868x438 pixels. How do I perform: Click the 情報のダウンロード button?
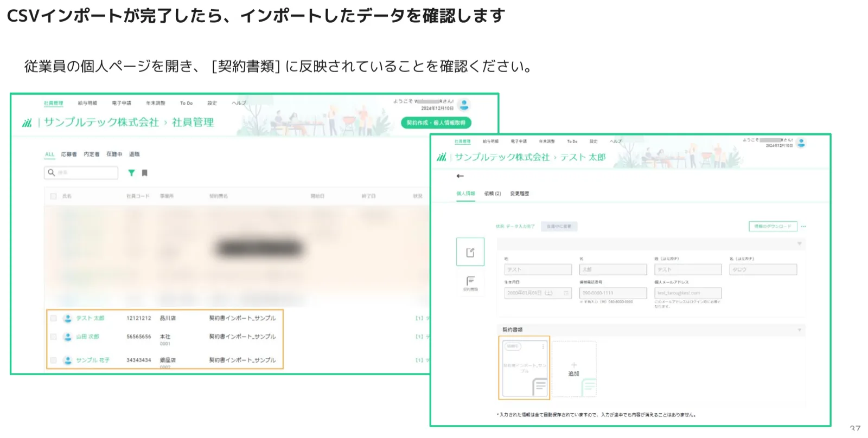(773, 227)
